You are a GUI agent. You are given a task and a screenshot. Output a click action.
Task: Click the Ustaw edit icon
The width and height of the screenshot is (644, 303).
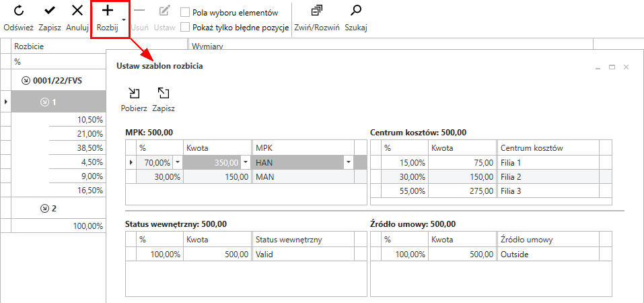pos(164,11)
